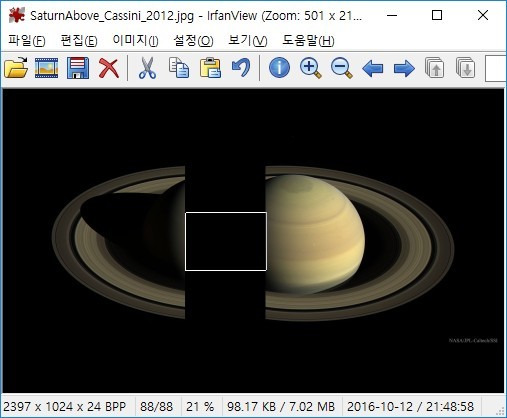Image resolution: width=507 pixels, height=418 pixels.
Task: Cut selection with the scissors icon
Action: coord(147,68)
